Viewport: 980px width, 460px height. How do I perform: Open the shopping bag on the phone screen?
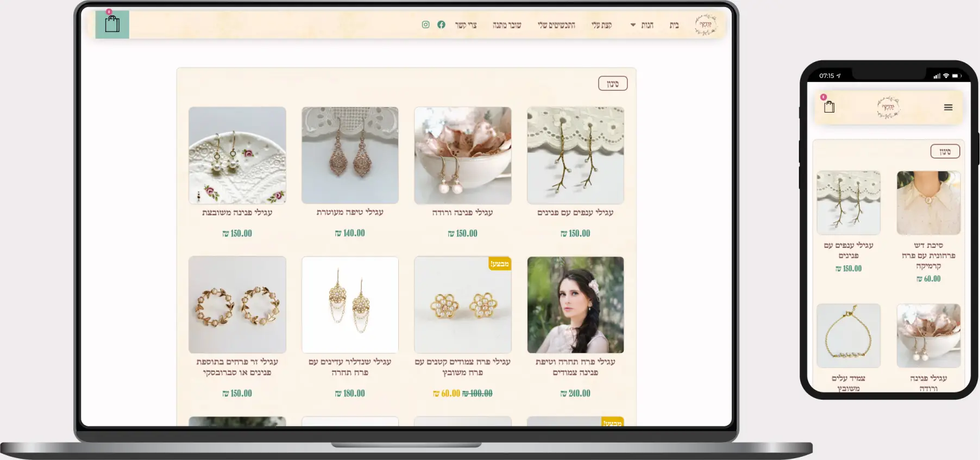(x=829, y=107)
